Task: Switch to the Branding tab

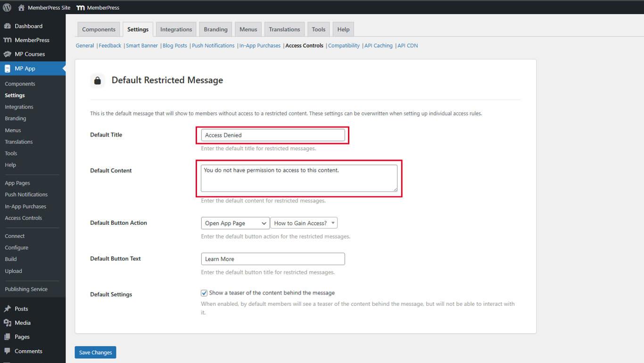Action: (215, 29)
